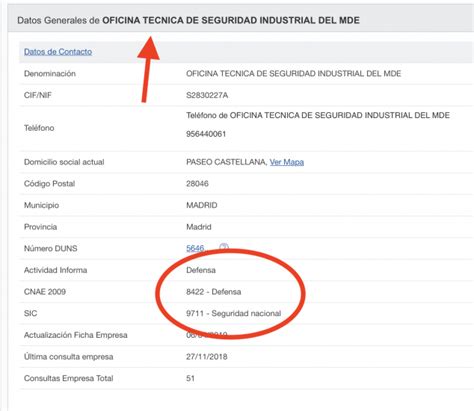Viewport: 474px width, 411px height.
Task: Click the SIC value 9711 - Seguridad nacional
Action: pos(234,313)
